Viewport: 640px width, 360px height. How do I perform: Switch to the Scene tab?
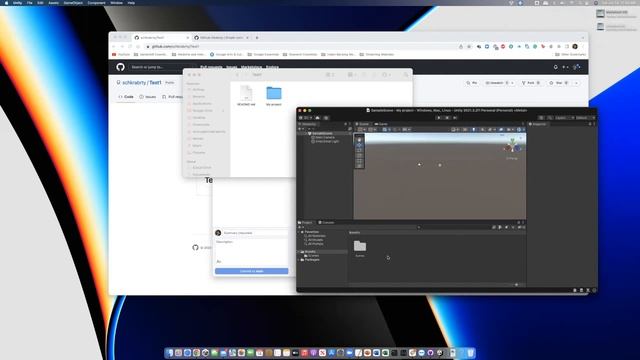(x=362, y=124)
